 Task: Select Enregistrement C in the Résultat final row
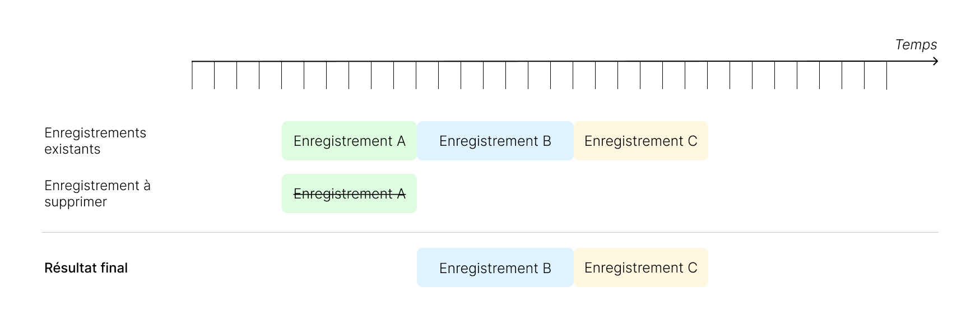(640, 268)
